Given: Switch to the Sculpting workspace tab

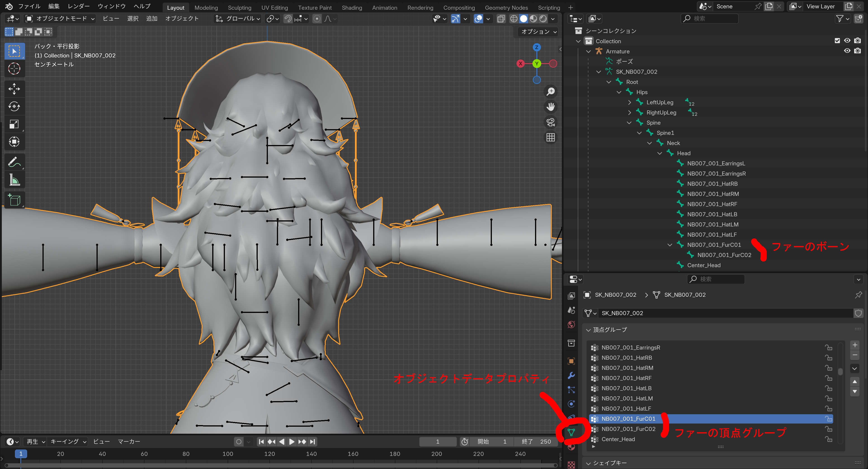Looking at the screenshot, I should [x=239, y=7].
